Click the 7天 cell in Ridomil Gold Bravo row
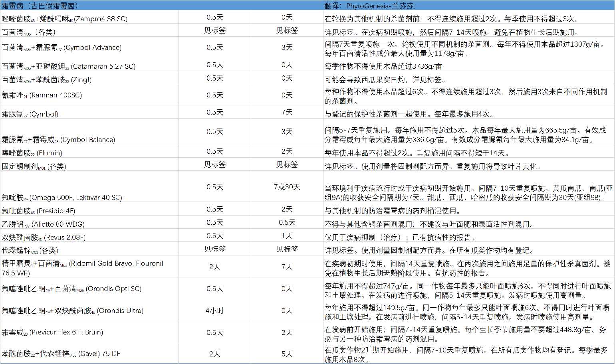This screenshot has width=615, height=364. coord(287,267)
